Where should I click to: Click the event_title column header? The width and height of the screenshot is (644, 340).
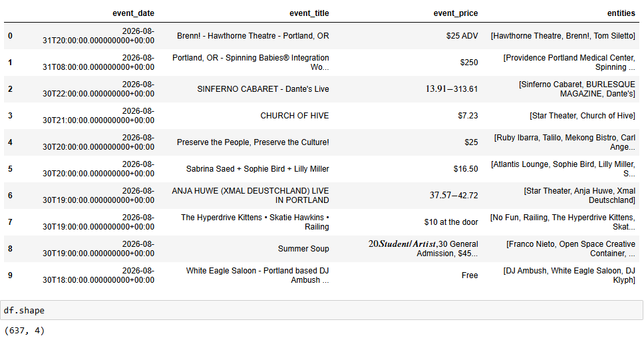pyautogui.click(x=309, y=13)
